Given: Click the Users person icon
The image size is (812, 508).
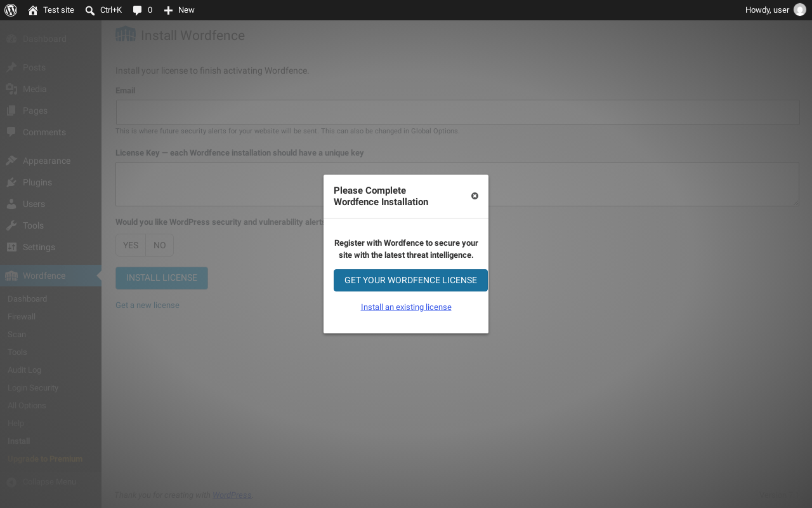Looking at the screenshot, I should 11,204.
